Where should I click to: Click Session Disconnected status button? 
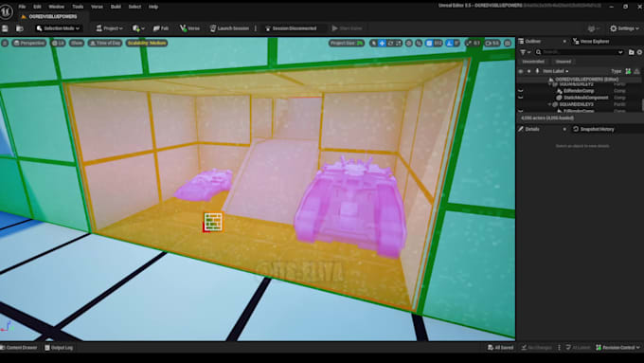tap(291, 28)
